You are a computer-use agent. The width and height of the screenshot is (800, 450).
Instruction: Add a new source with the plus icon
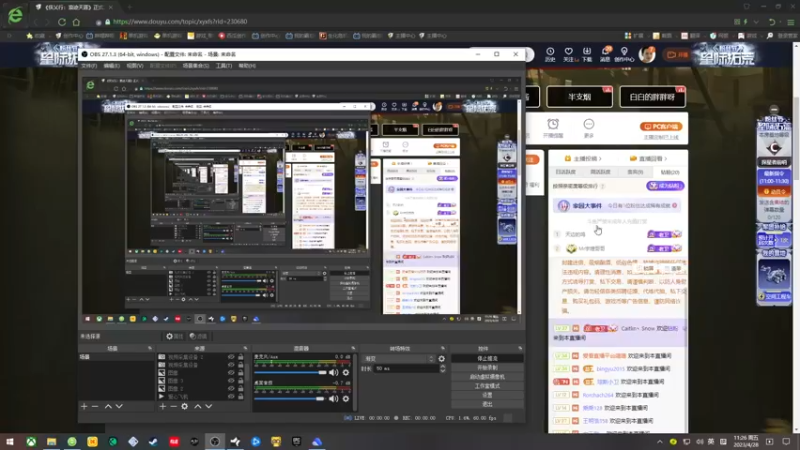162,407
